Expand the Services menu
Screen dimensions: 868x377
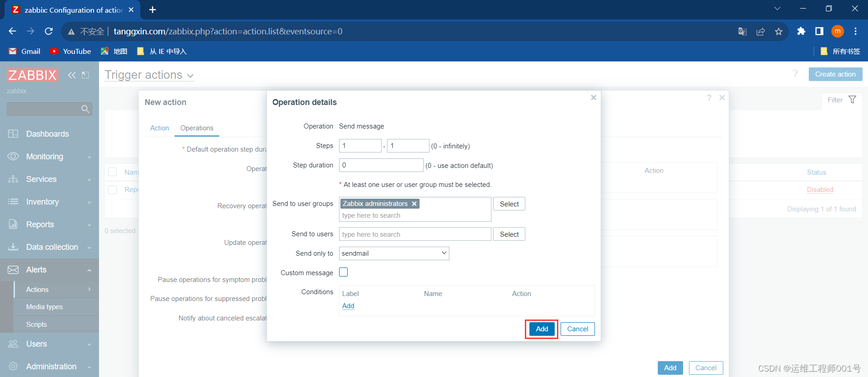(89, 180)
